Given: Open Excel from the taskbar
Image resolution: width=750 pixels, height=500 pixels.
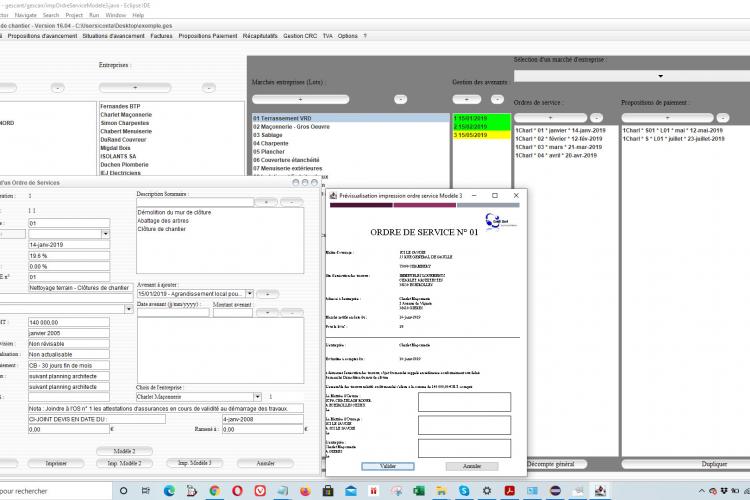Looking at the screenshot, I should (x=419, y=490).
